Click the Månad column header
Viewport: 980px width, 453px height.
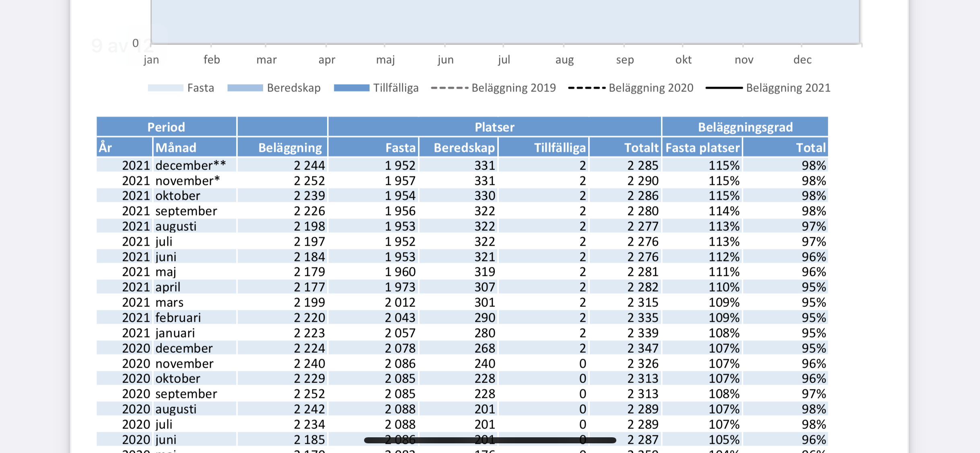coord(195,147)
